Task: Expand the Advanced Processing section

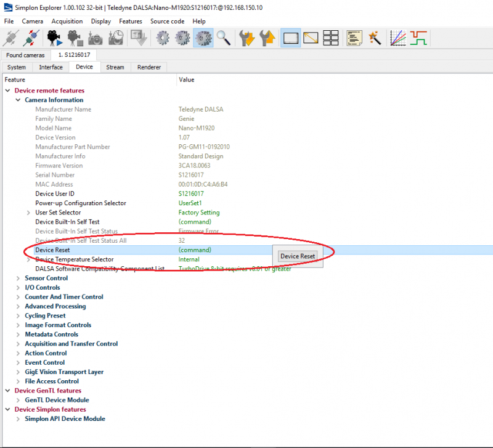Action: click(x=18, y=306)
